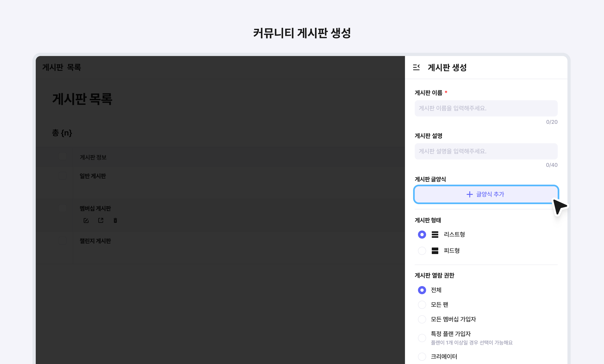Click the trash icon under 멤버십 게시판
Image resolution: width=604 pixels, height=364 pixels.
[x=115, y=221]
